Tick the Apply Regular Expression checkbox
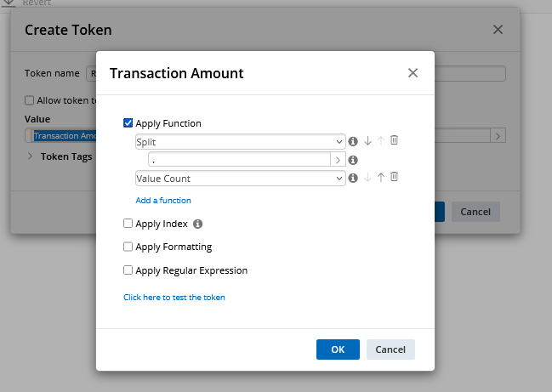 pos(128,270)
